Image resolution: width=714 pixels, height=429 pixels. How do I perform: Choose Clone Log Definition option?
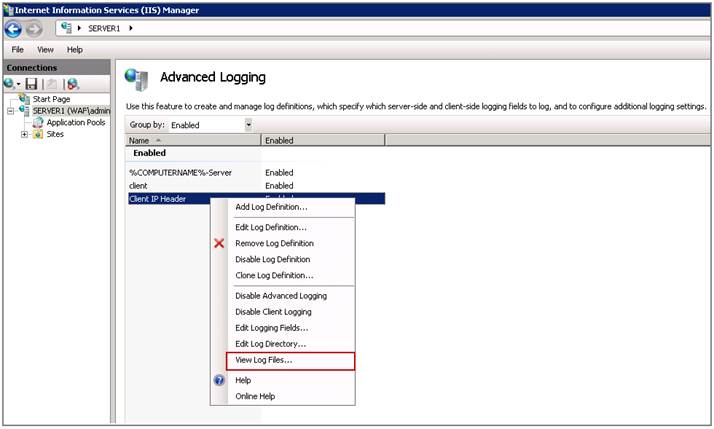click(274, 275)
